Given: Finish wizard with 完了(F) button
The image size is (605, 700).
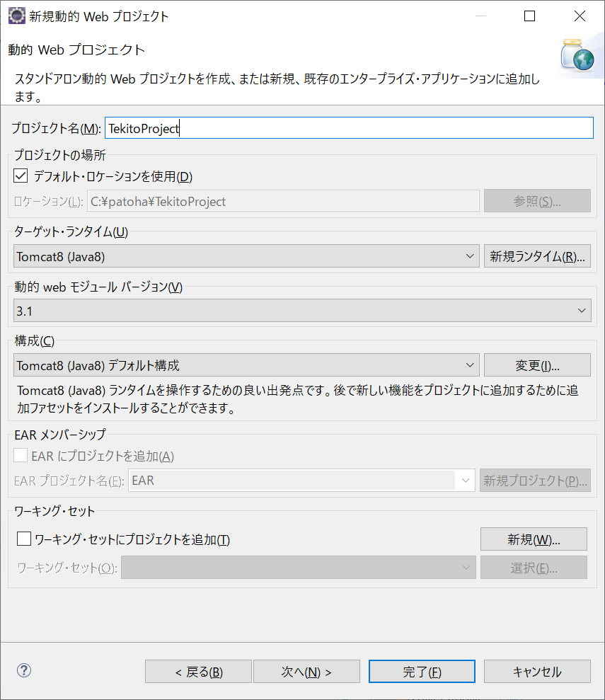Looking at the screenshot, I should (x=422, y=672).
